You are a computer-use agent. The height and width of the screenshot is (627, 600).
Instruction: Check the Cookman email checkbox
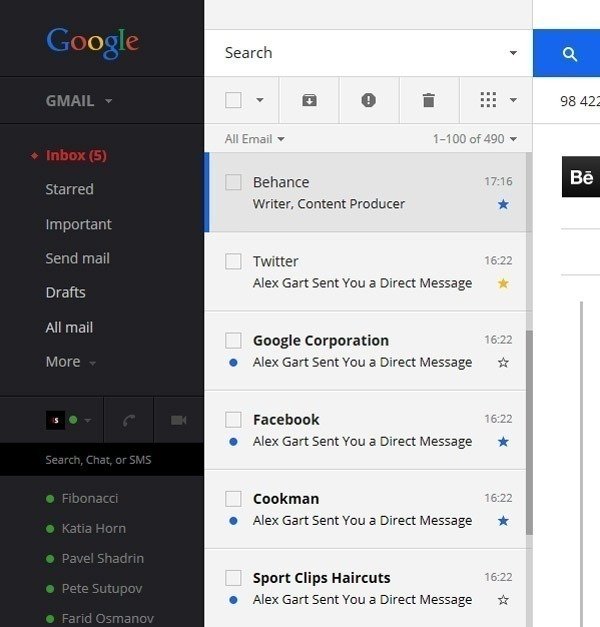(233, 499)
